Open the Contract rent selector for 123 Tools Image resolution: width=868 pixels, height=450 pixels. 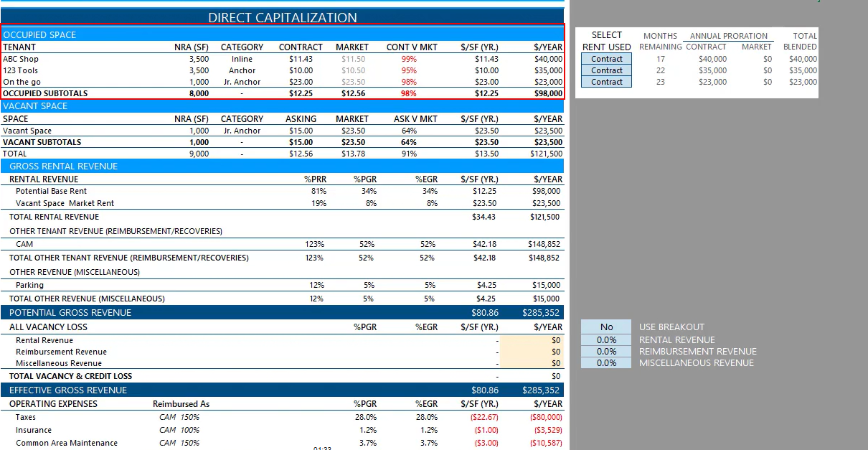[x=607, y=70]
